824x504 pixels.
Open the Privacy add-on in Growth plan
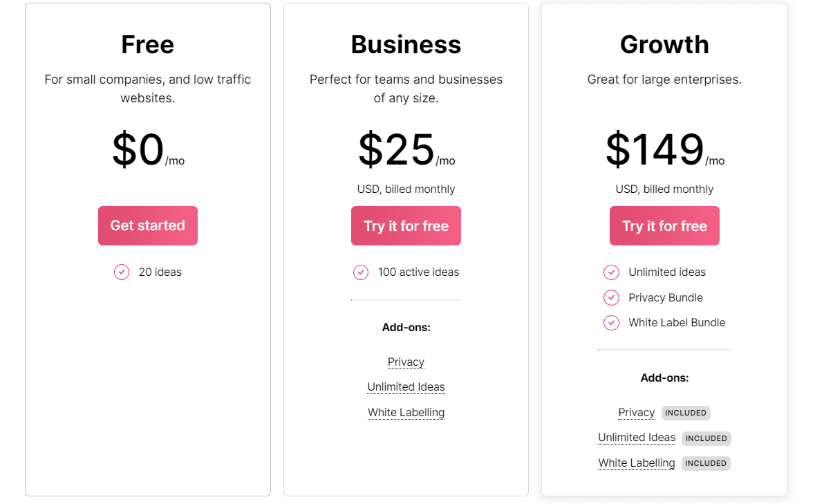pyautogui.click(x=636, y=413)
